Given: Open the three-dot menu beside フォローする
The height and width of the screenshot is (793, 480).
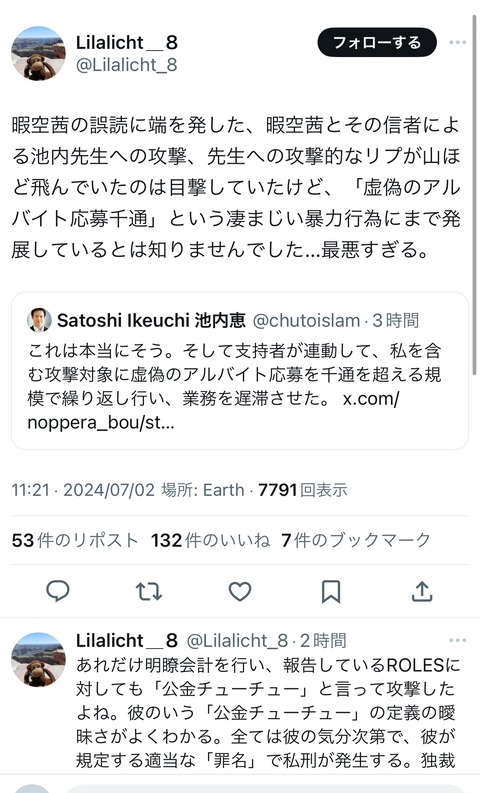Looking at the screenshot, I should pyautogui.click(x=458, y=42).
